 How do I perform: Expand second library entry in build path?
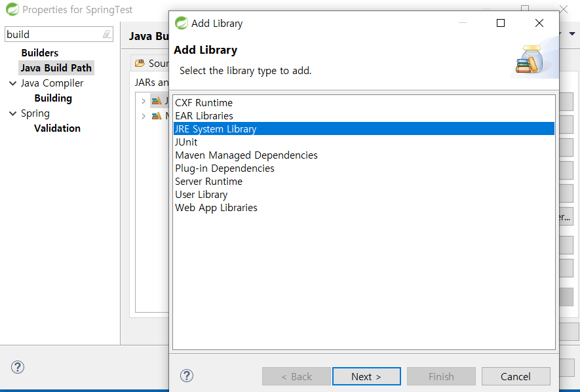[x=144, y=116]
